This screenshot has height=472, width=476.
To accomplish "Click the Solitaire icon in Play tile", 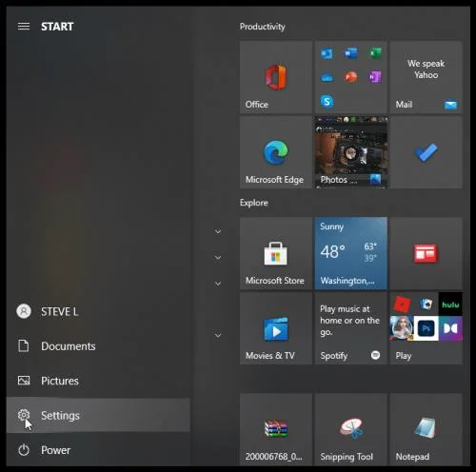I will click(x=426, y=305).
